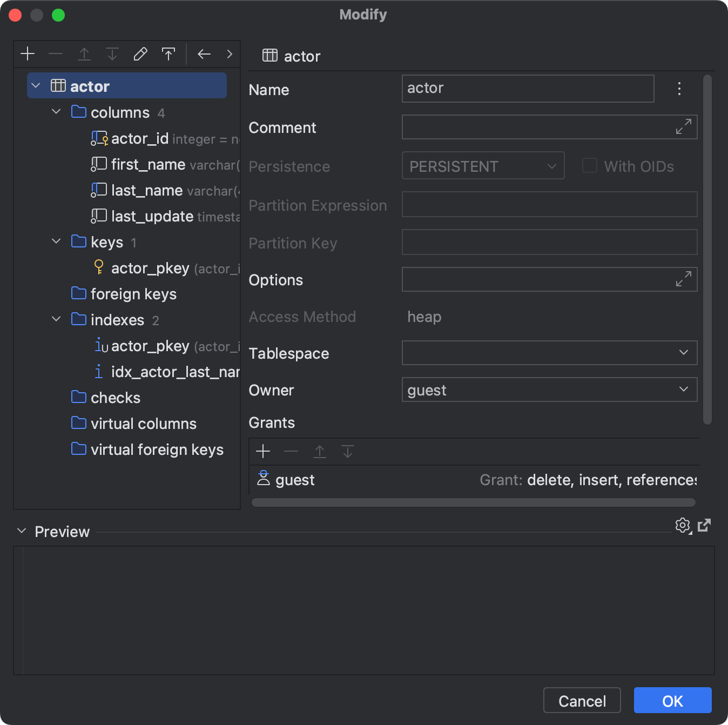Change the owner using the Owner dropdown
Image resolution: width=728 pixels, height=725 pixels.
[684, 390]
